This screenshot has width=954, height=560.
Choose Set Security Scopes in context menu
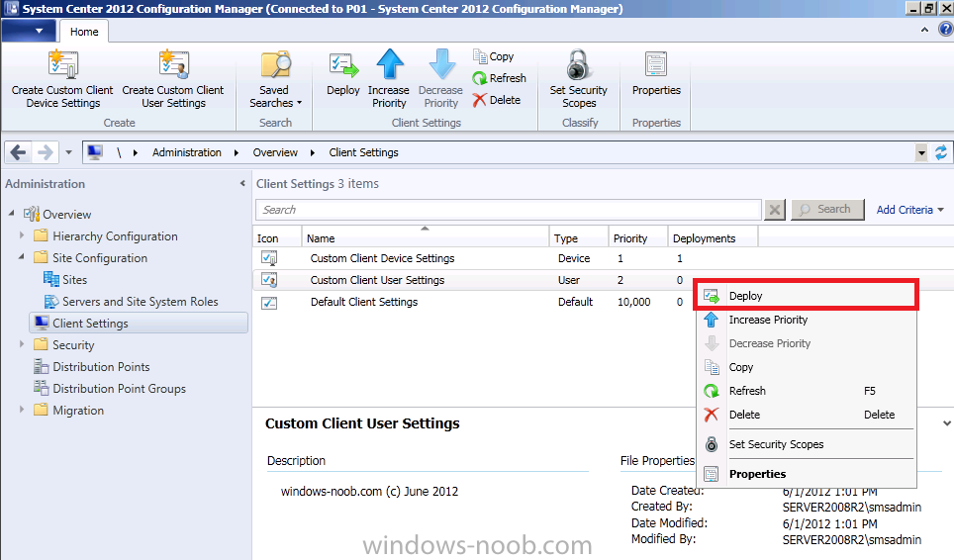click(x=806, y=444)
